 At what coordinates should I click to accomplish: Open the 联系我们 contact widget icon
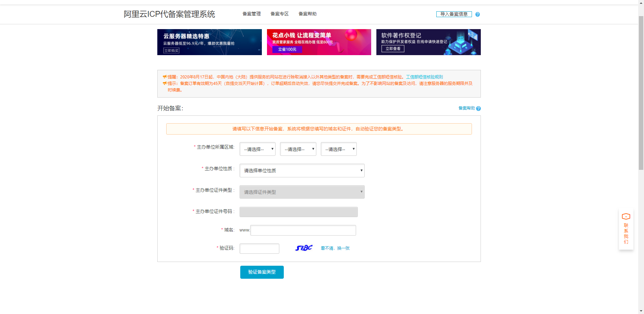point(626,216)
